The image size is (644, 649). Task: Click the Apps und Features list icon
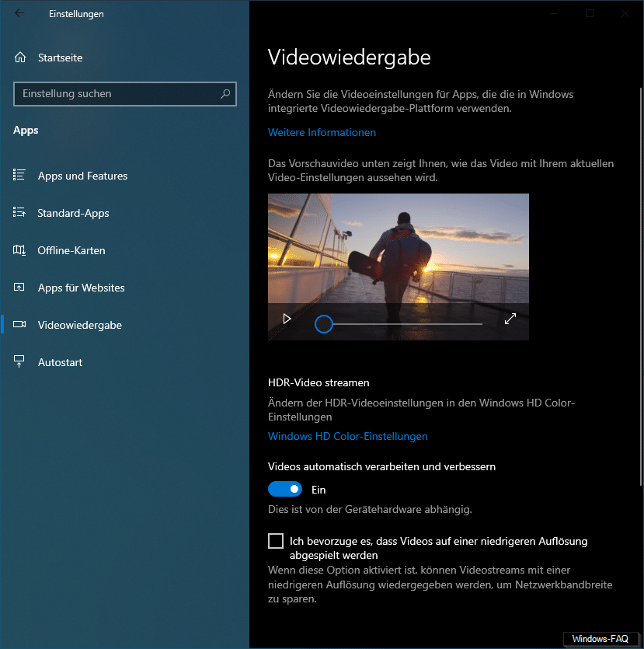pyautogui.click(x=19, y=175)
